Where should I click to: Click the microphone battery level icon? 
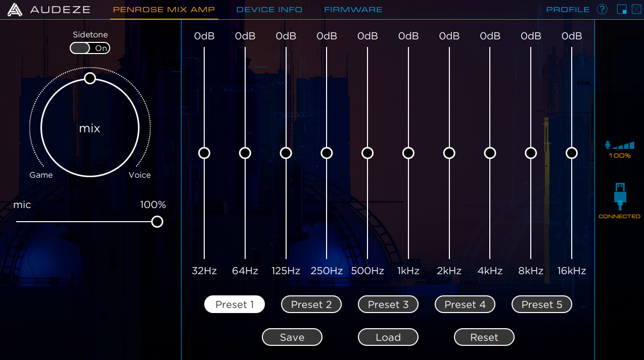point(620,146)
